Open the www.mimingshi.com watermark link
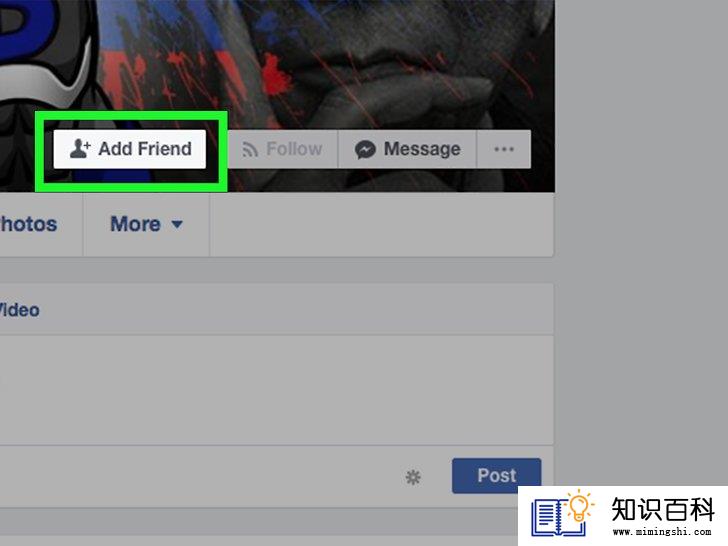 pos(662,532)
